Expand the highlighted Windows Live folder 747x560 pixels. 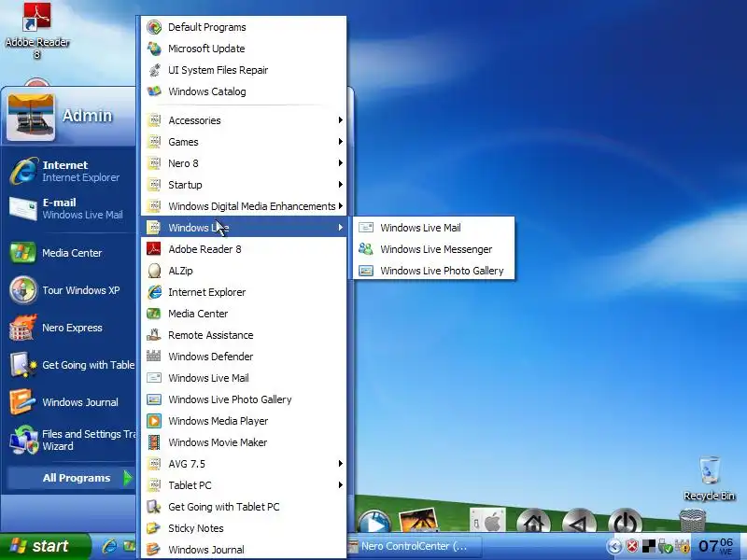[244, 228]
